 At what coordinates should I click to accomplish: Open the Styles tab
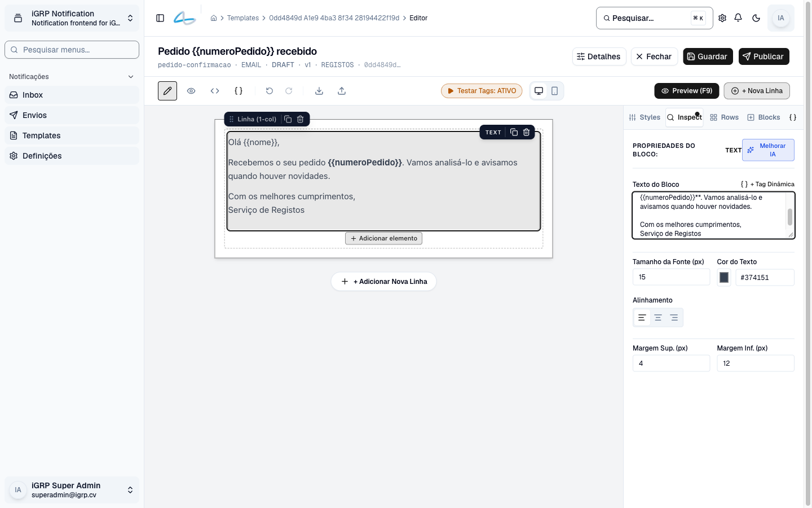645,117
